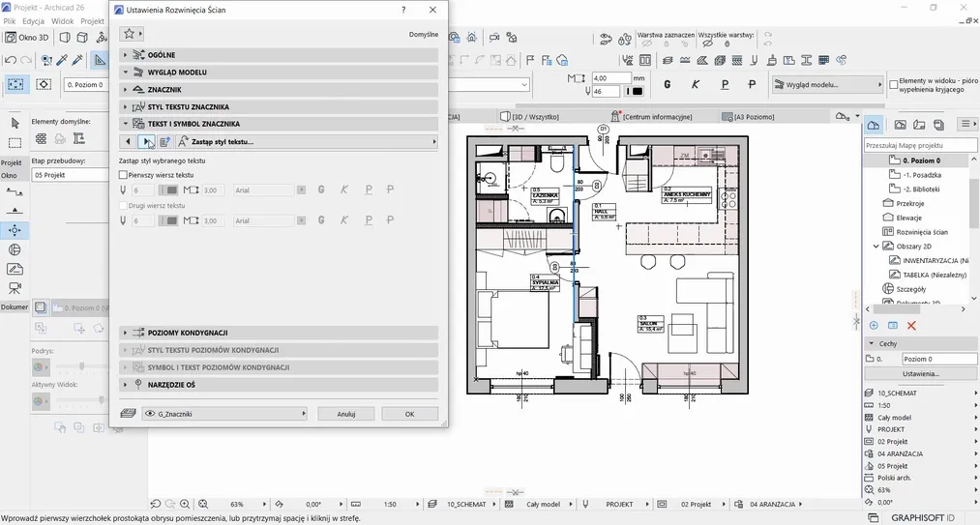
Task: Check Elementy w widoku pióro option
Action: pos(893,85)
